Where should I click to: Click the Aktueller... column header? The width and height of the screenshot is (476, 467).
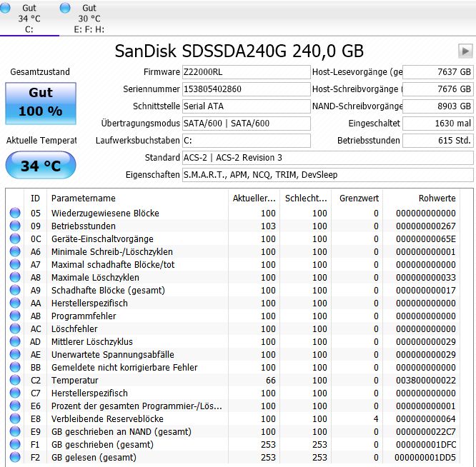click(254, 199)
